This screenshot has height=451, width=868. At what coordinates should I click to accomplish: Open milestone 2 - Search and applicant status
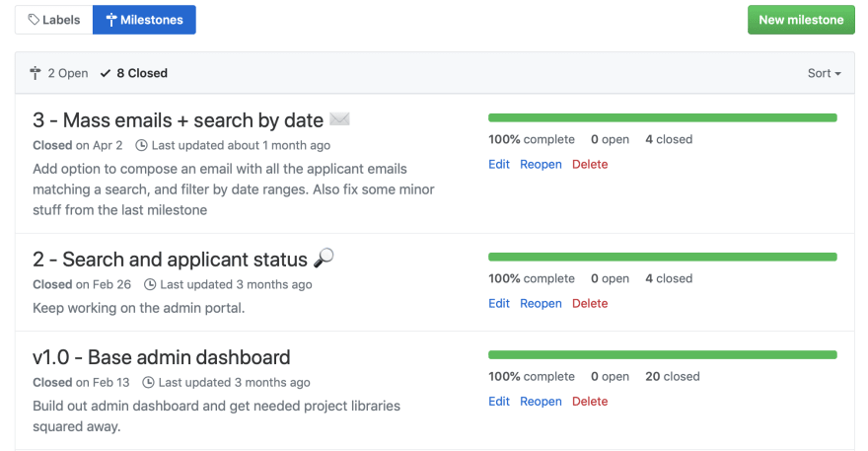pos(170,260)
